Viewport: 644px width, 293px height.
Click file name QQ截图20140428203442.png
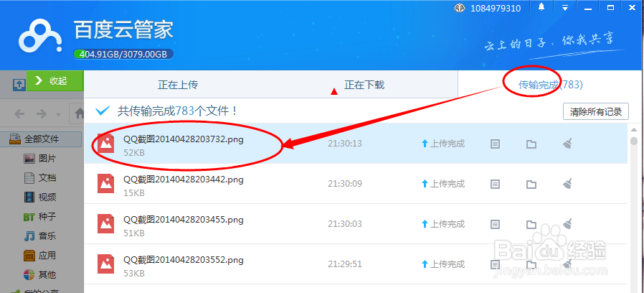pos(183,180)
